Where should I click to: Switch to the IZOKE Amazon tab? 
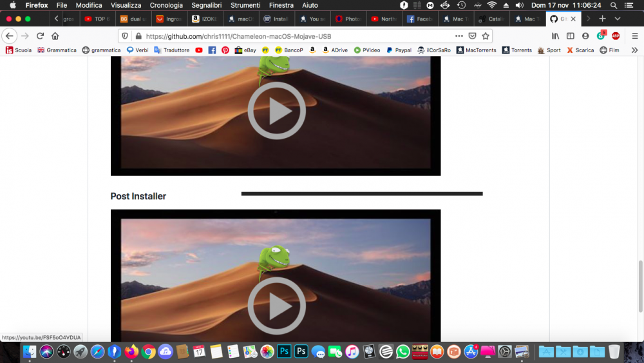tap(205, 19)
